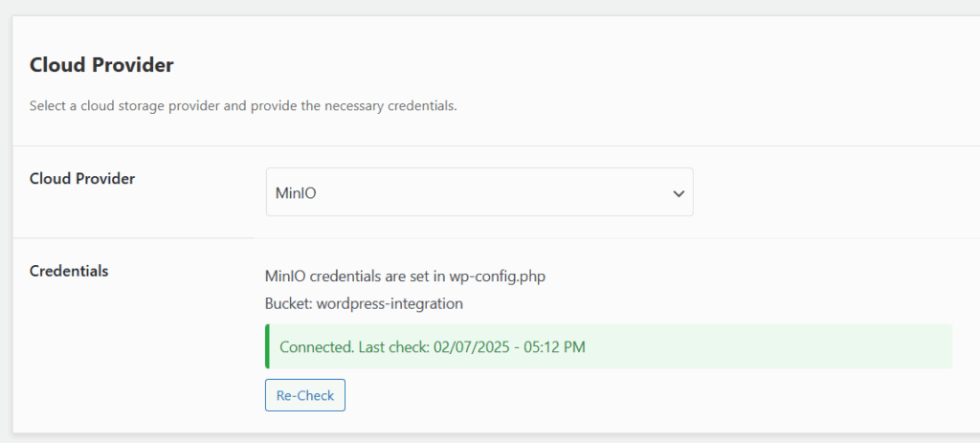Click the bold Cloud Provider section heading
This screenshot has height=443, width=980.
(101, 65)
